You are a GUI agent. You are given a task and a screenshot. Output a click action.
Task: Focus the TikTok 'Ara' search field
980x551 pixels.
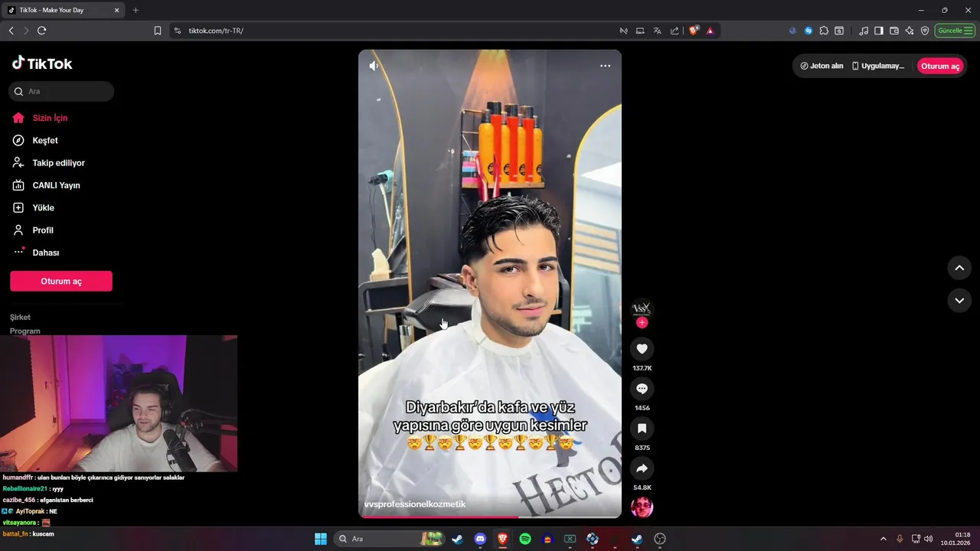[x=61, y=91]
